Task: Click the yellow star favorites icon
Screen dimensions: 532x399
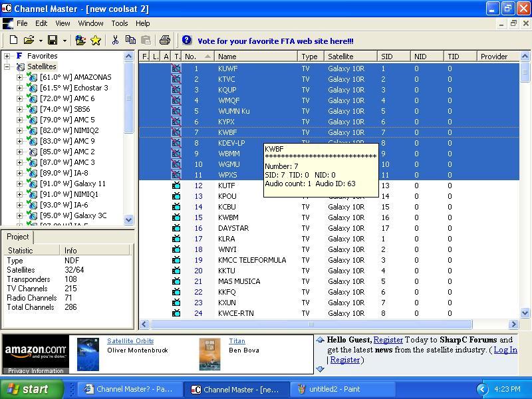Action: [96, 41]
